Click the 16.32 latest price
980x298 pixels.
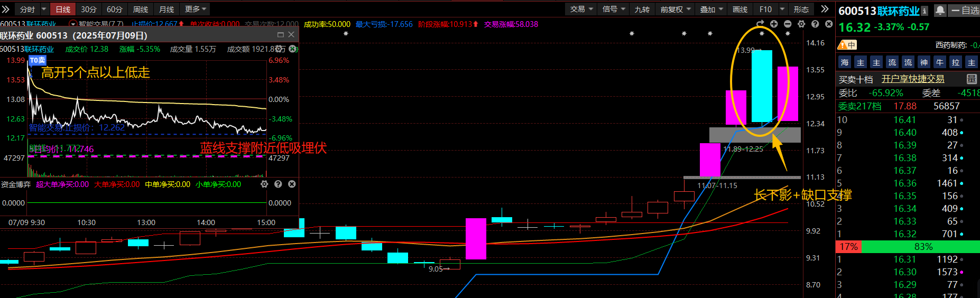[x=854, y=27]
